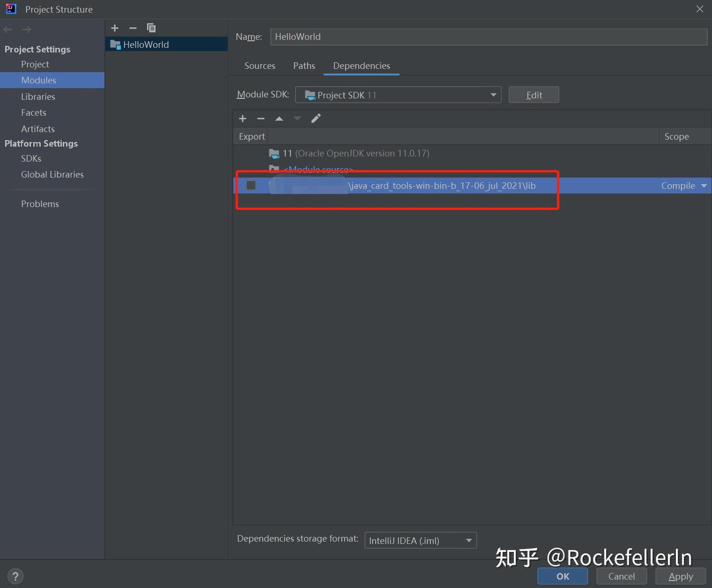Navigate back with the left arrow
This screenshot has height=588, width=712.
click(x=8, y=30)
